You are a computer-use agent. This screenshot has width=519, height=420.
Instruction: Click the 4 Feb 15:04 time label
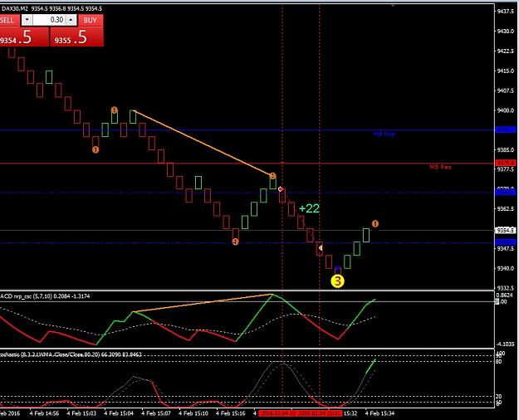(x=119, y=413)
